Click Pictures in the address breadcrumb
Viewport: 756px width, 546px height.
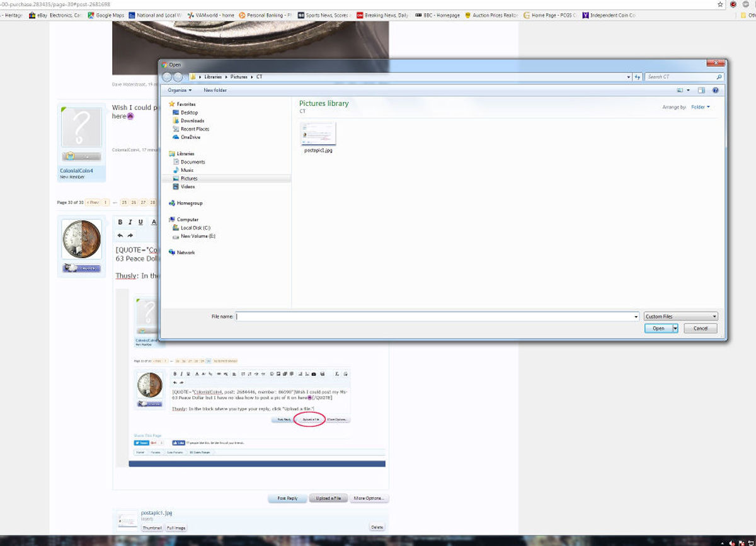click(239, 77)
